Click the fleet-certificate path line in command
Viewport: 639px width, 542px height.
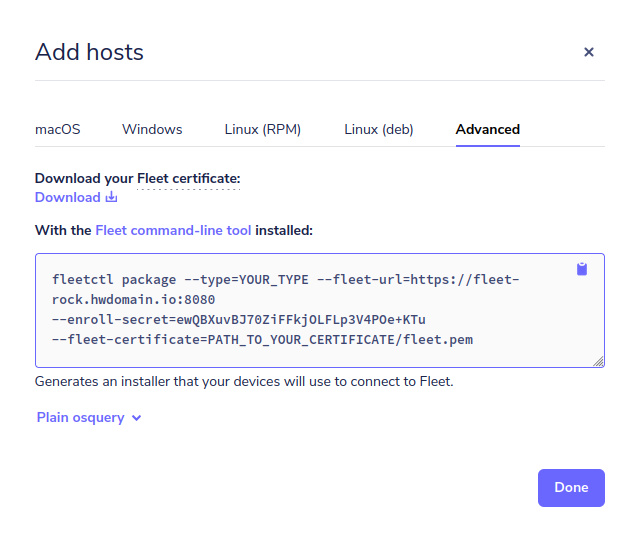(262, 339)
